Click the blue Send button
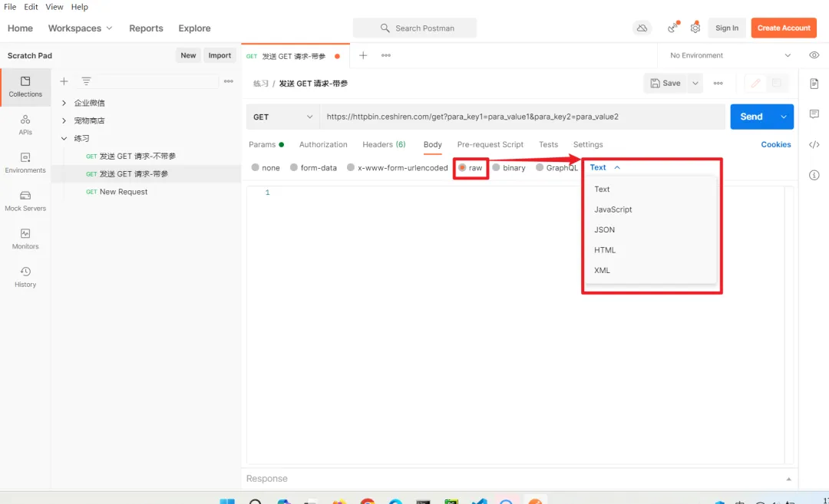829x504 pixels. click(x=751, y=117)
